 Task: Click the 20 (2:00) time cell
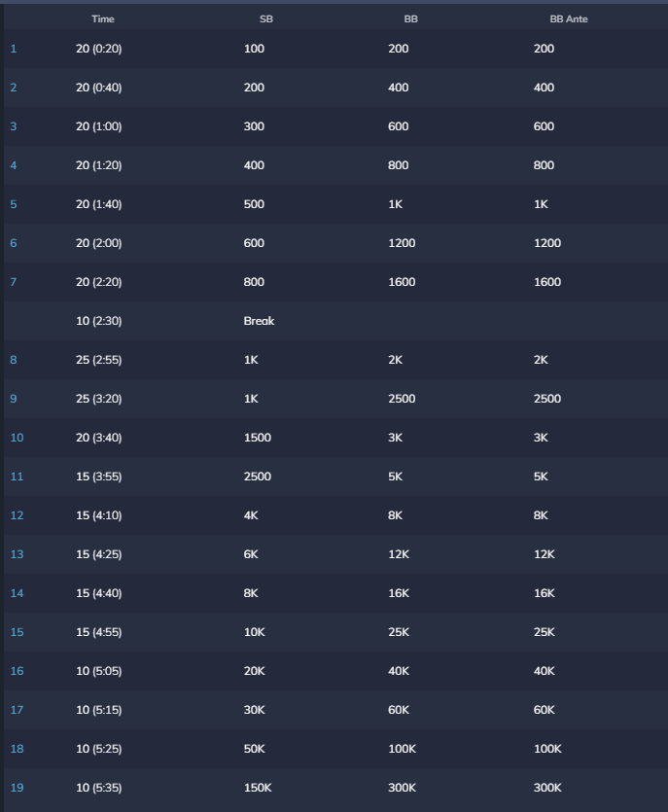(98, 243)
